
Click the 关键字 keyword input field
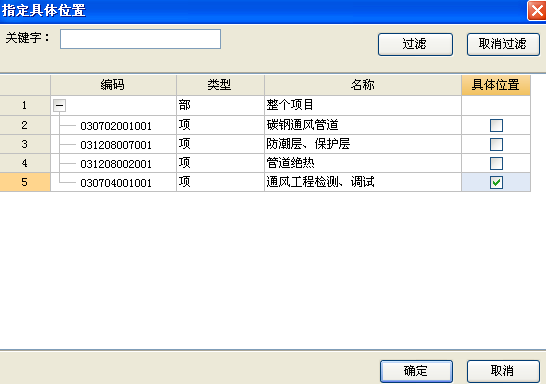(140, 39)
